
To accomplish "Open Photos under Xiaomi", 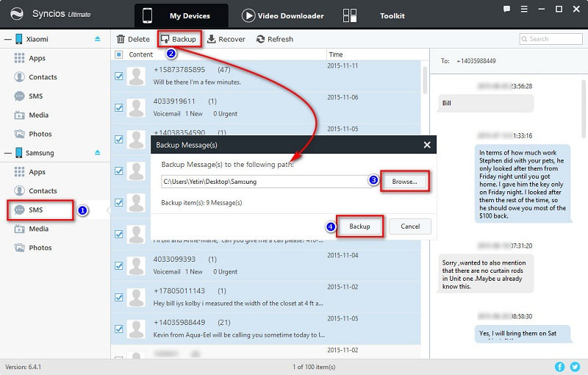I will pyautogui.click(x=33, y=134).
